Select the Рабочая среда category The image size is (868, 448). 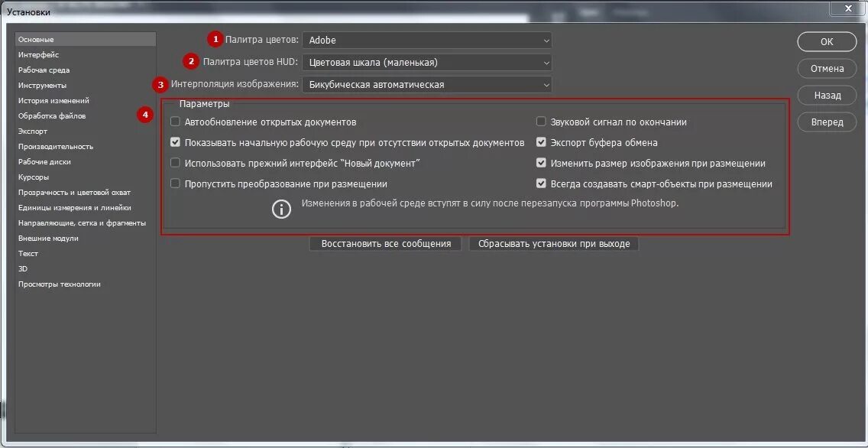[86, 70]
